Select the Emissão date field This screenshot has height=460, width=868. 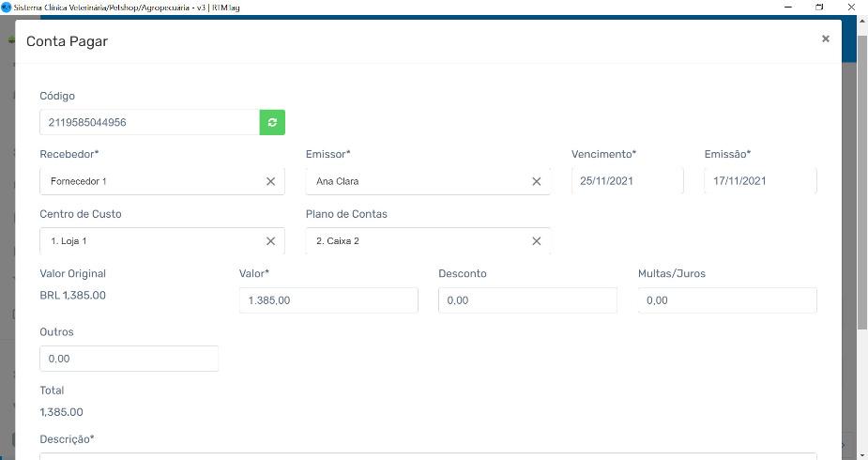tap(760, 181)
